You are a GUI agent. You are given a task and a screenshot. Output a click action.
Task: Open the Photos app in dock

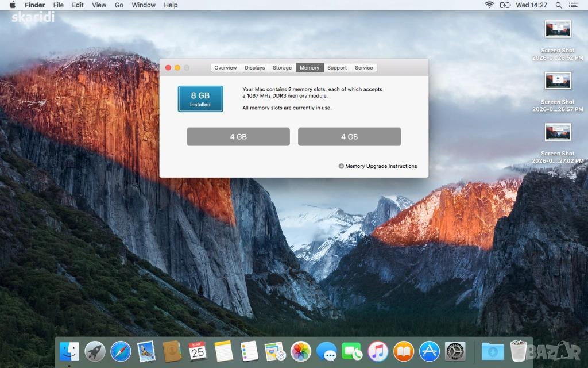(301, 351)
